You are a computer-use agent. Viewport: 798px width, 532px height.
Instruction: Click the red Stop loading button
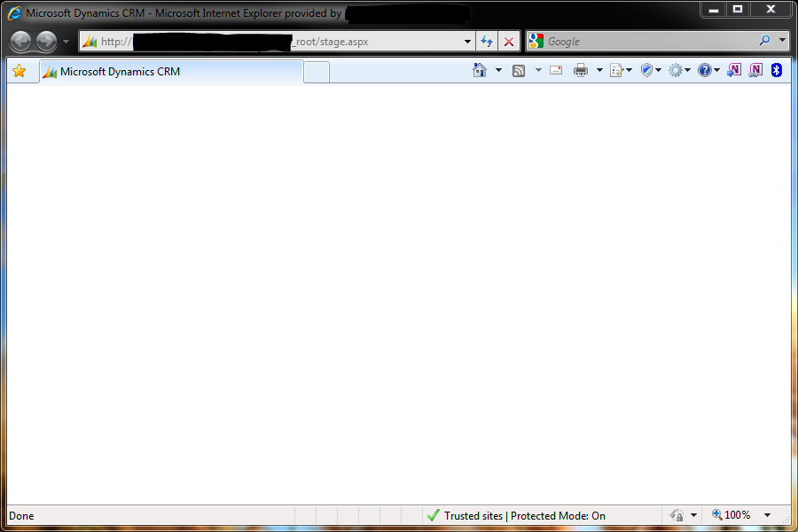[x=509, y=42]
